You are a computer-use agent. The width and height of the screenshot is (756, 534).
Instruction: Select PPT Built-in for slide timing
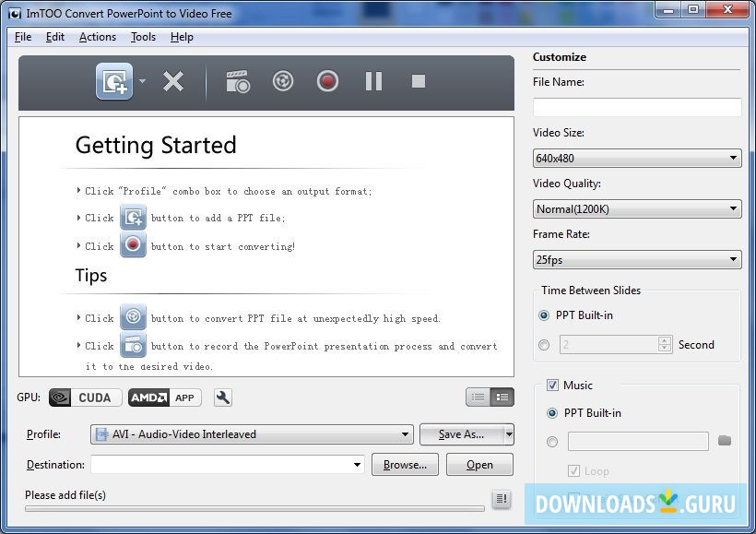(544, 315)
